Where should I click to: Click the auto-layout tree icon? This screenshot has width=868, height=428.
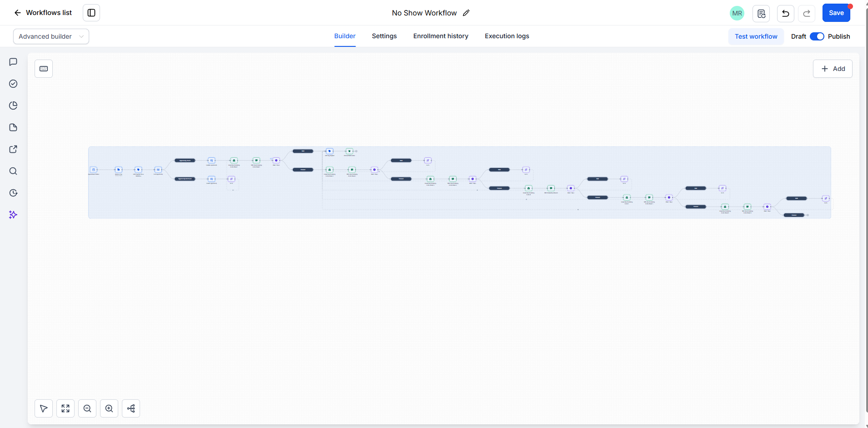131,408
